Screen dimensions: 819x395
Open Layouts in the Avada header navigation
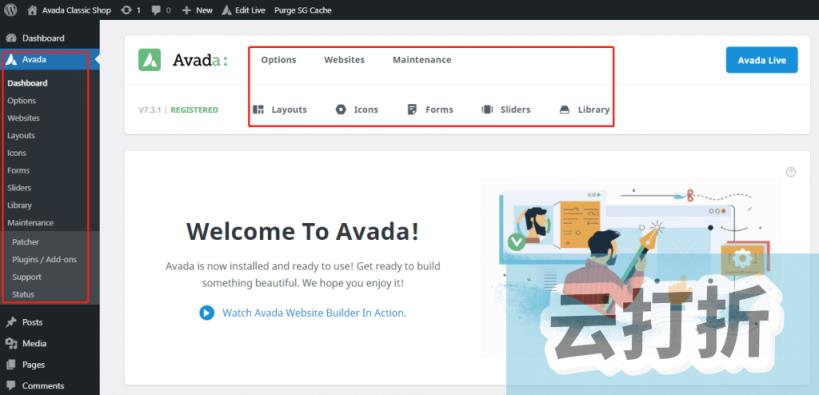[280, 110]
